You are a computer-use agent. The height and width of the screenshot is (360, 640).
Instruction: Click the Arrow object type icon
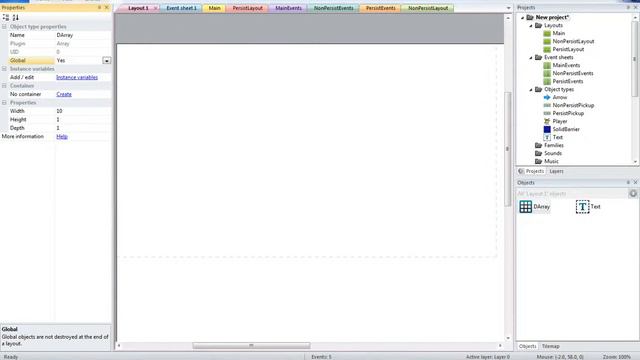(x=547, y=97)
